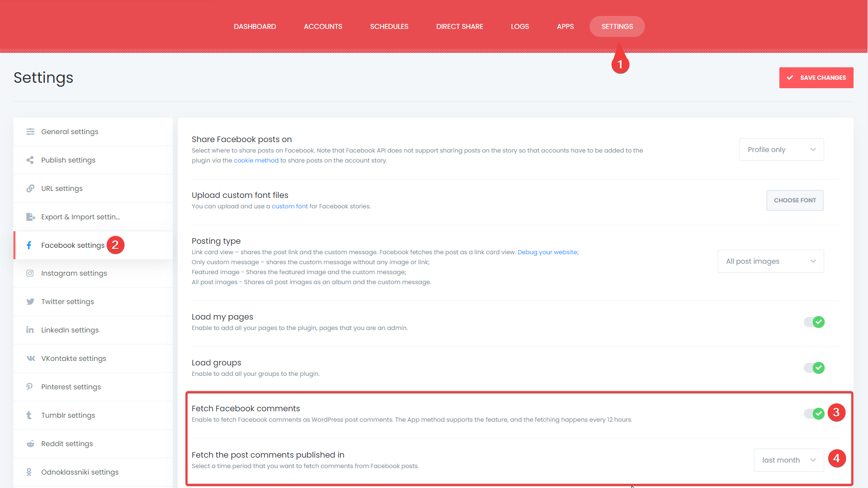Click the Save Changes button
The height and width of the screenshot is (488, 868).
pyautogui.click(x=816, y=78)
